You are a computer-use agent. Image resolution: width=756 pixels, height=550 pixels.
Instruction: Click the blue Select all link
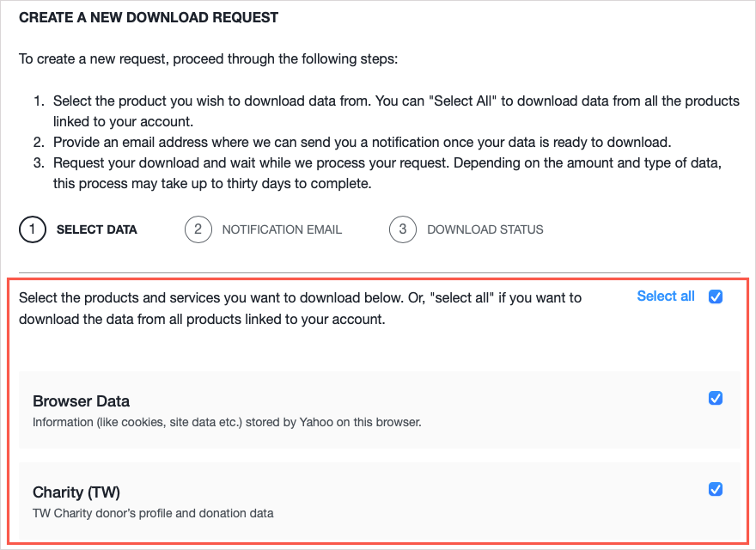[666, 296]
